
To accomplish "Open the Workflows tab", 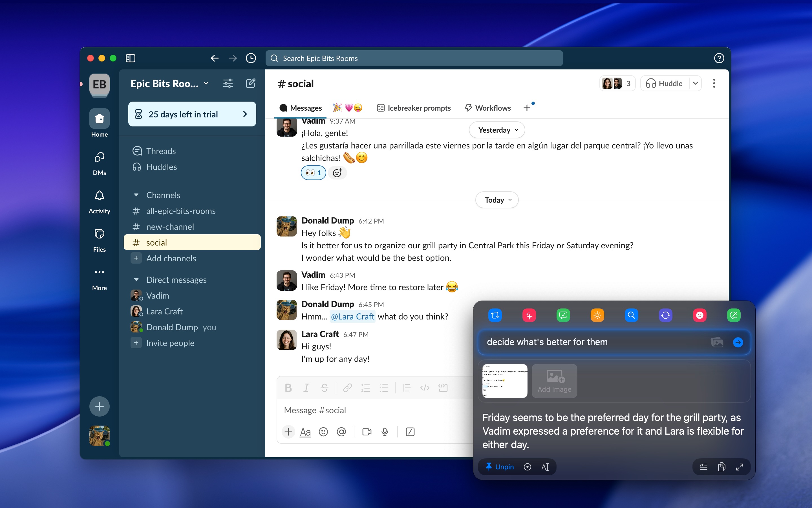I will point(488,108).
